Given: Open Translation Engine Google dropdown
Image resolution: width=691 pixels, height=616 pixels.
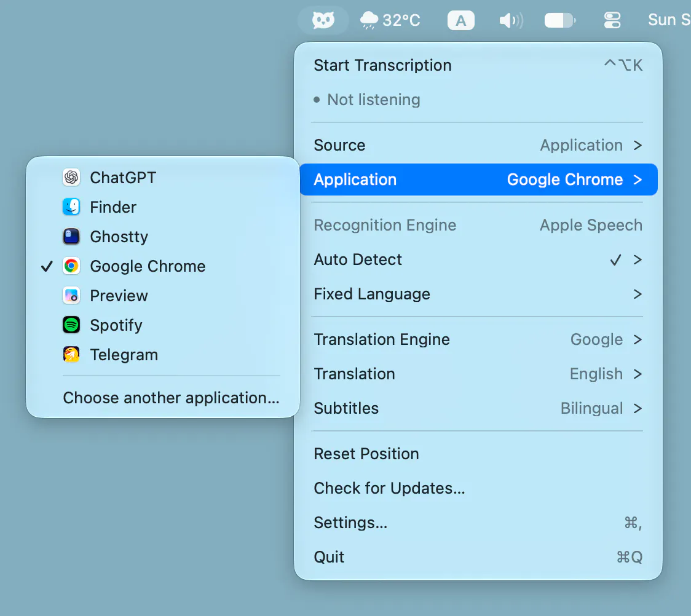Looking at the screenshot, I should (478, 340).
